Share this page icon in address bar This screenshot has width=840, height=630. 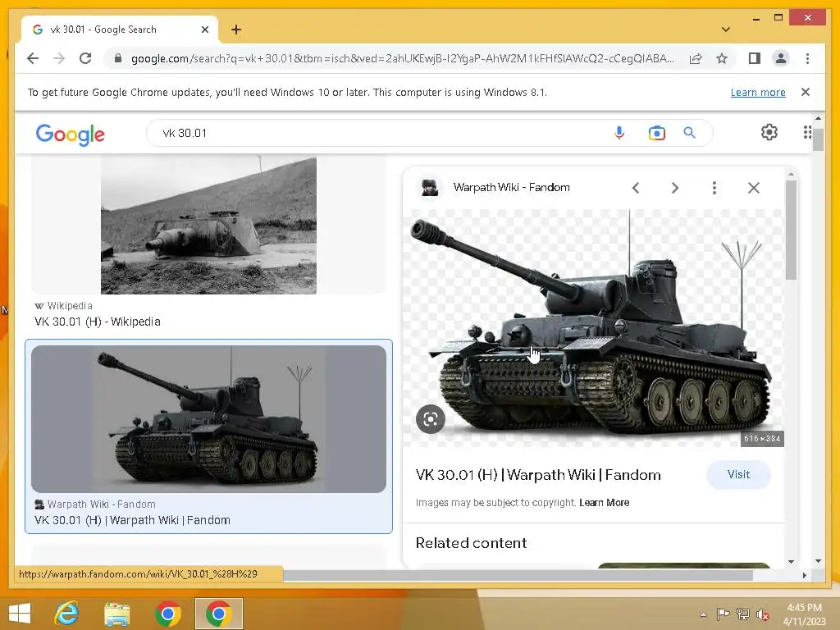pyautogui.click(x=696, y=59)
